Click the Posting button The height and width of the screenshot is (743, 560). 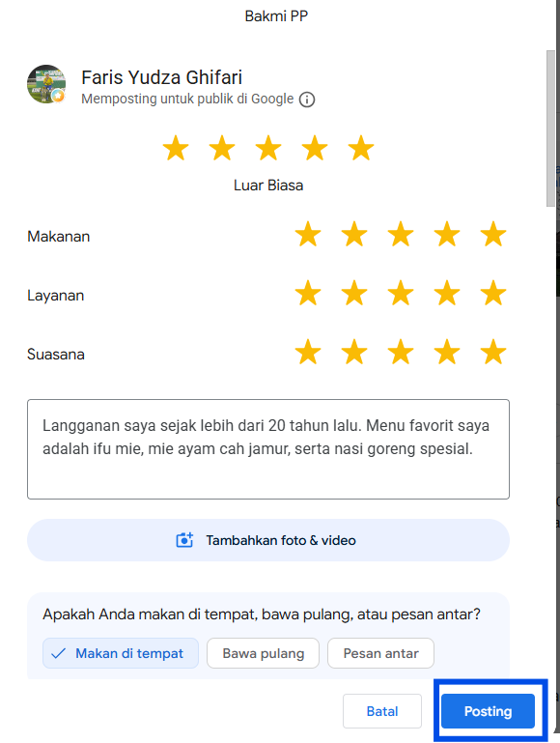[488, 711]
